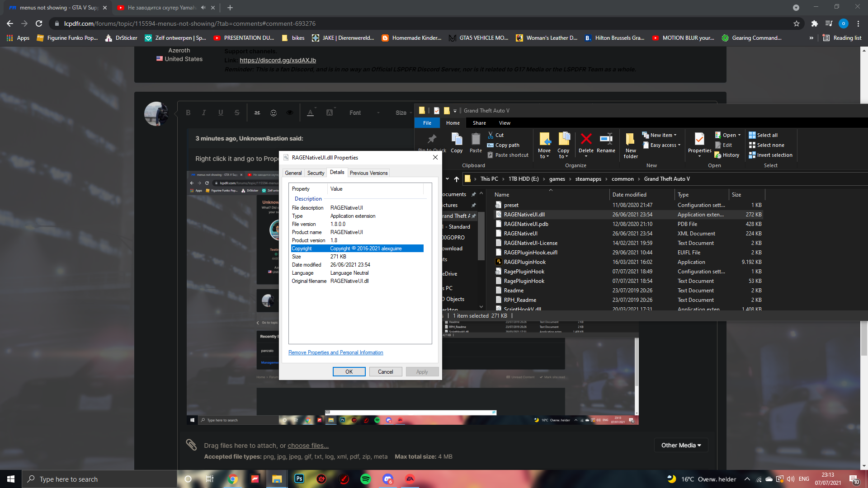Click the Paste clipboard icon
The image size is (868, 488).
(x=476, y=139)
